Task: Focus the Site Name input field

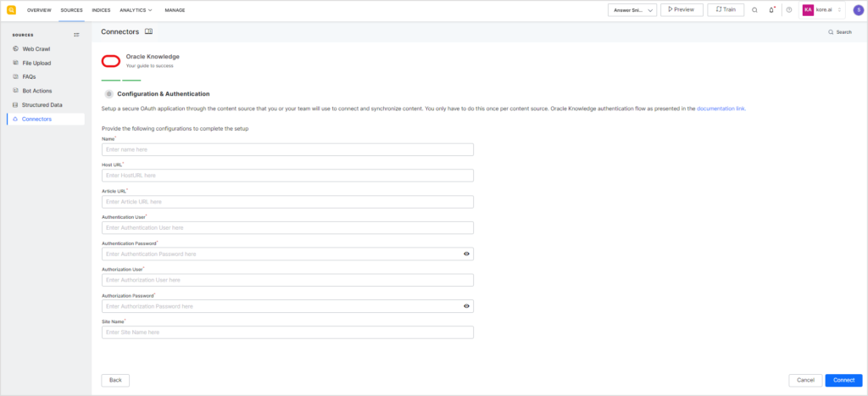Action: click(x=287, y=332)
